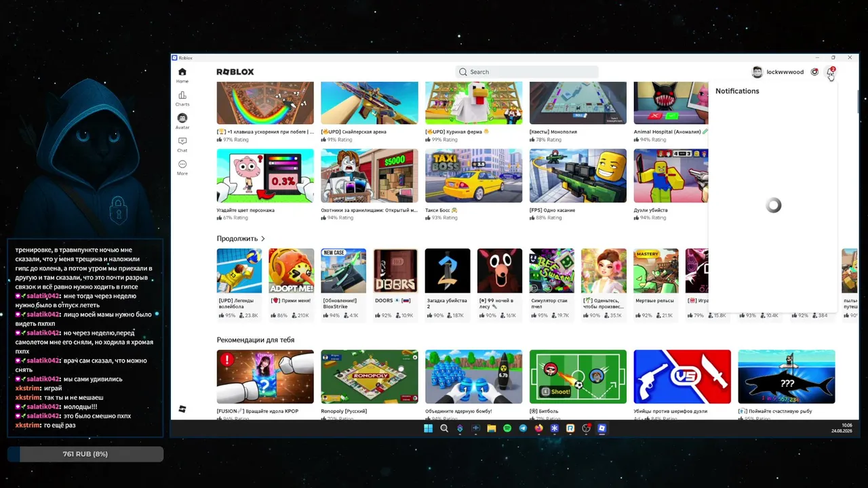Open lockwwwood profile avatar

point(757,72)
